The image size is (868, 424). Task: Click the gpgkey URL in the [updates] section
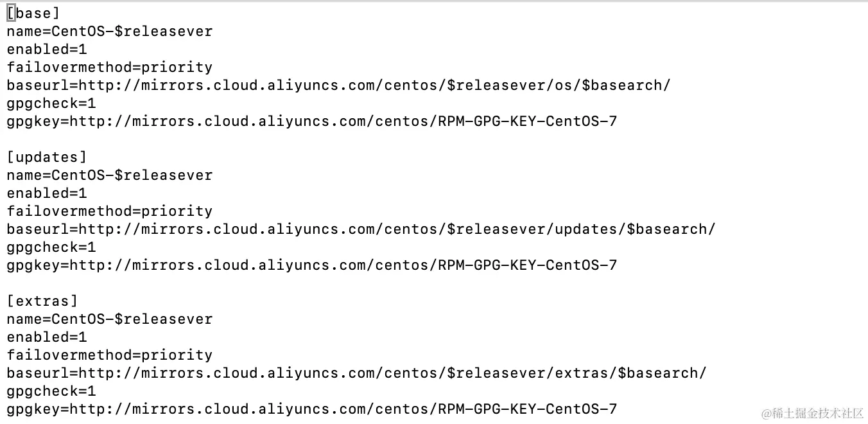click(x=343, y=265)
